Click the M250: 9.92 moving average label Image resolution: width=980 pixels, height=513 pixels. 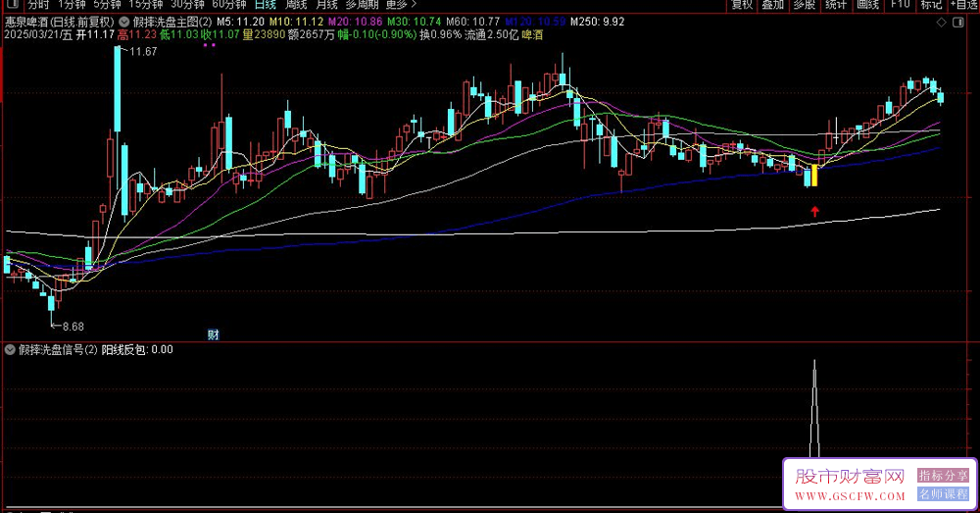597,22
